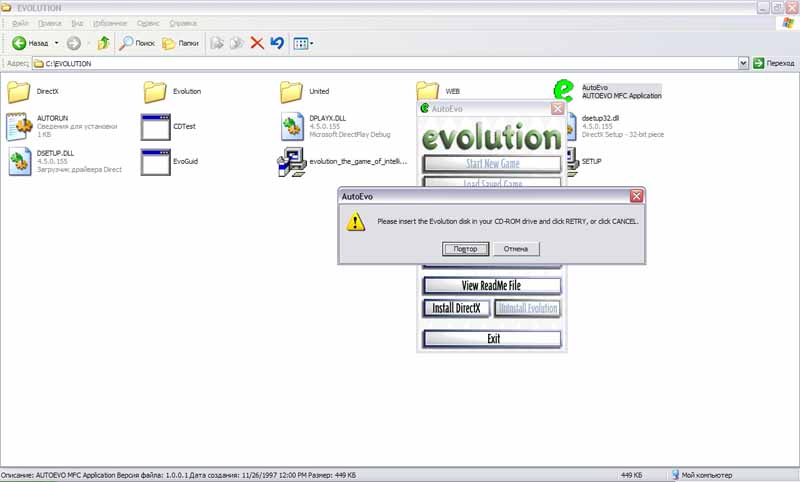
Task: Select the Evolution folder icon
Action: click(x=155, y=92)
